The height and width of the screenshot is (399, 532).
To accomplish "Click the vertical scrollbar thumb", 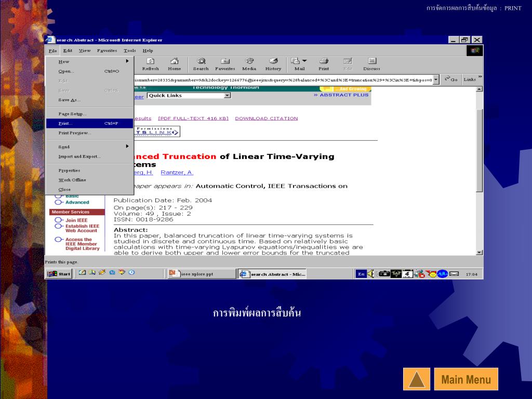I will point(480,151).
